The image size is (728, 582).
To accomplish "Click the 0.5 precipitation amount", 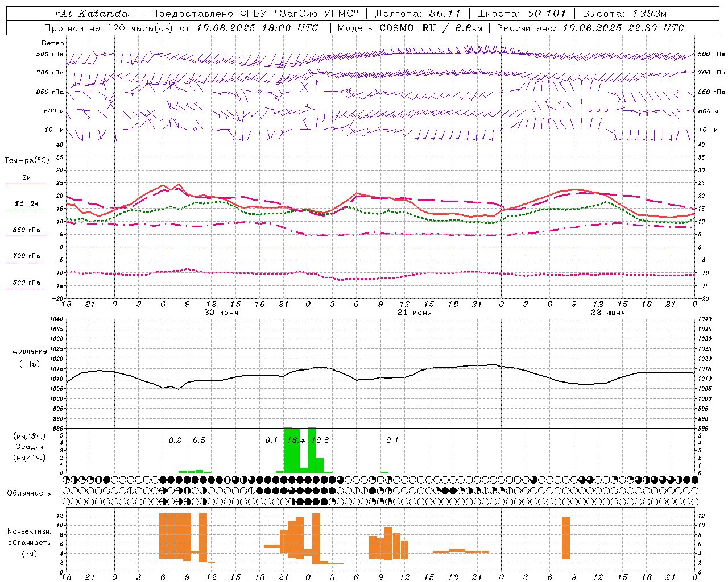I will click(x=199, y=440).
